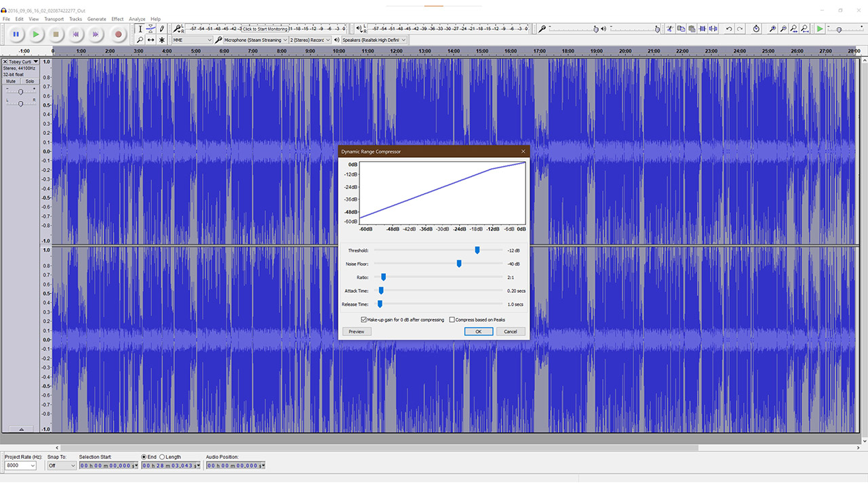Screen dimensions: 868x488
Task: Open the Effect menu
Action: tap(117, 19)
